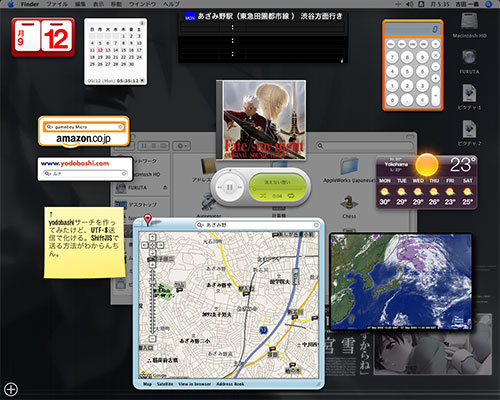Open the Macintosh HD desktop icon
This screenshot has width=500, height=400.
(469, 25)
